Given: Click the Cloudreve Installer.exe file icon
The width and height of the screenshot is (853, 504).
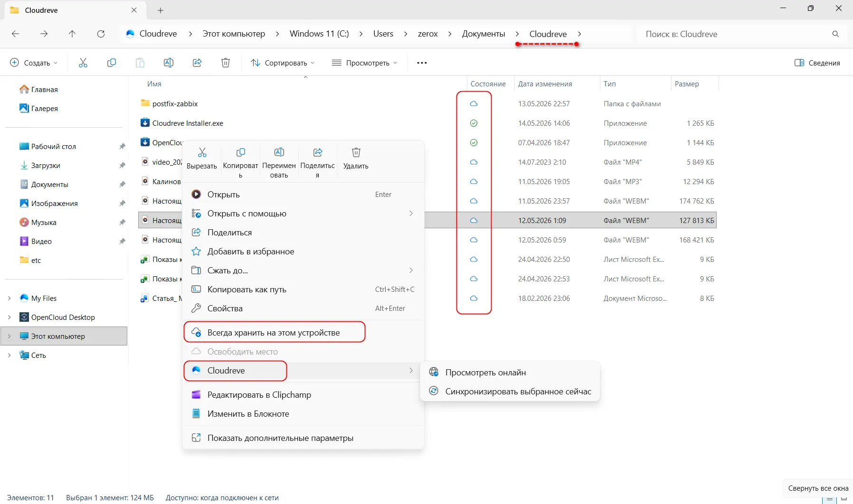Looking at the screenshot, I should click(x=145, y=123).
